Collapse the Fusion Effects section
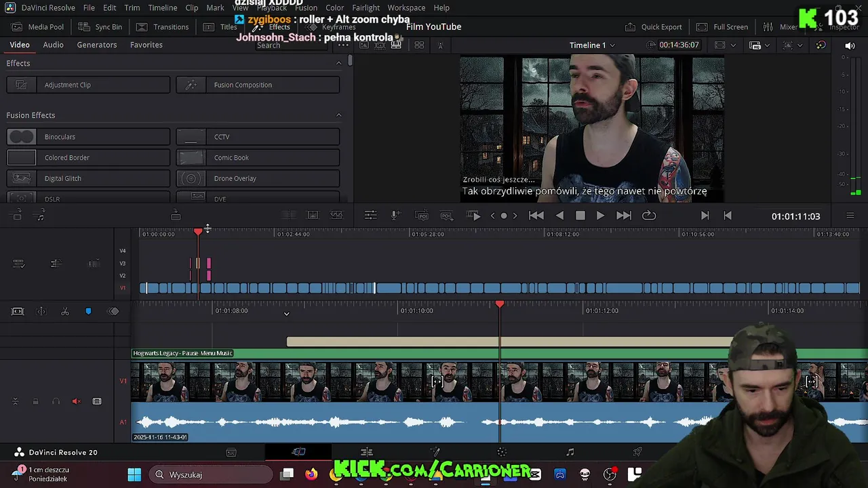Screen dimensions: 868x488 coord(338,115)
